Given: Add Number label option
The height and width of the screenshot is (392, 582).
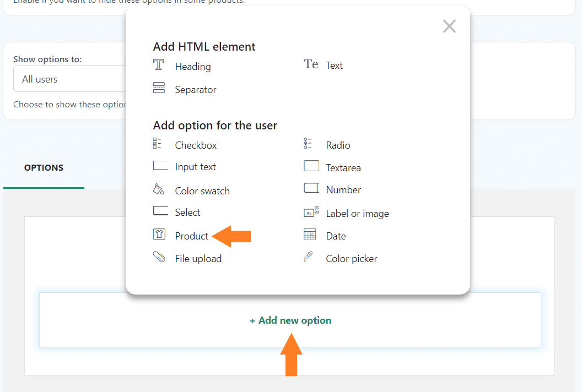Looking at the screenshot, I should pos(343,189).
